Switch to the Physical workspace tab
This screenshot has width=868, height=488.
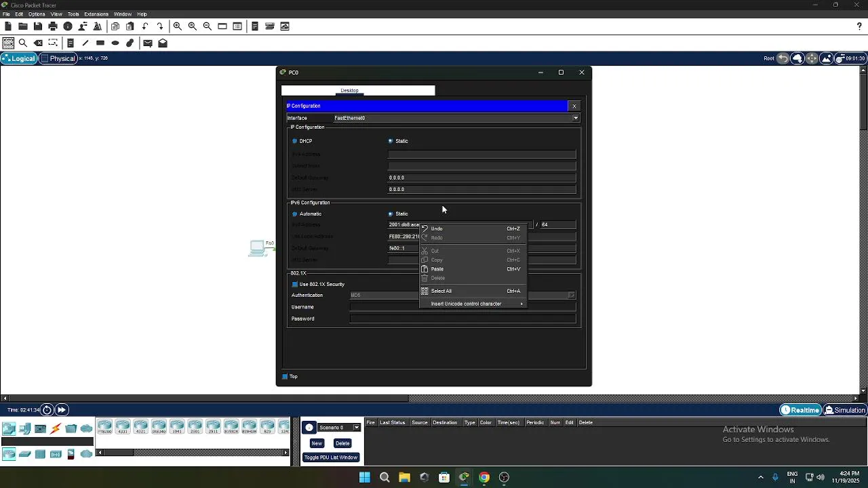pos(58,58)
